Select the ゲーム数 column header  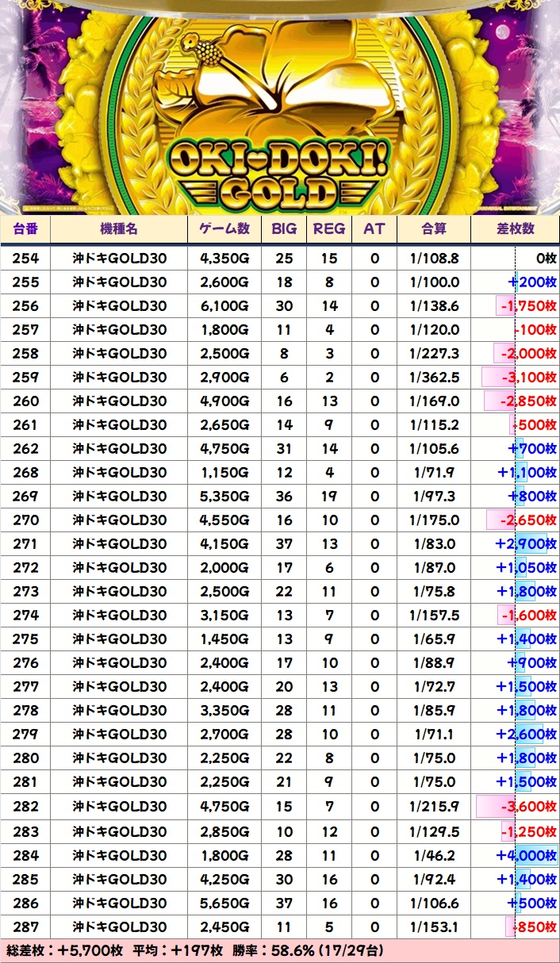pyautogui.click(x=225, y=228)
